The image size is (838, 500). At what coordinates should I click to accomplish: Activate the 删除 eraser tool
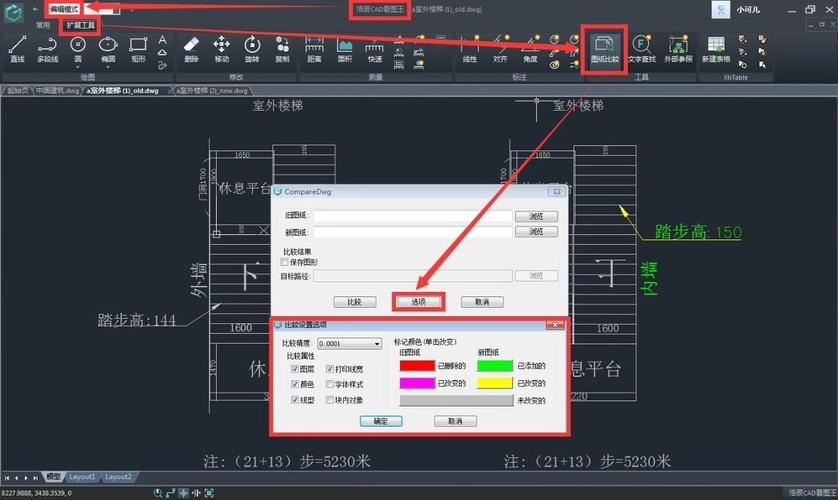(x=191, y=49)
